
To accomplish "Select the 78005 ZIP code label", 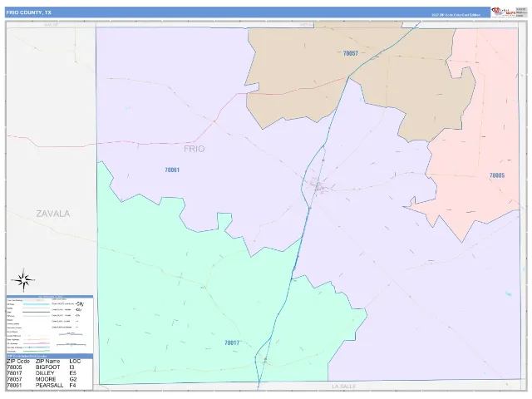I will [497, 175].
